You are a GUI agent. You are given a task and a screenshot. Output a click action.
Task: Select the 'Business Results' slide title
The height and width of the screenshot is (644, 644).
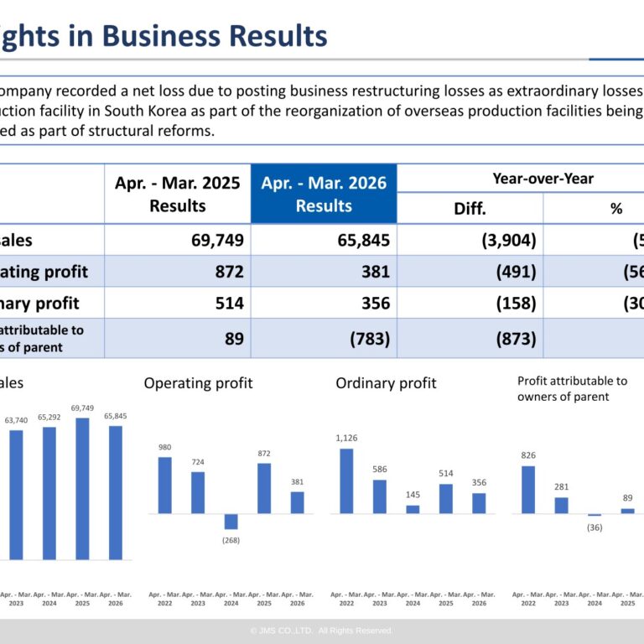coord(215,36)
